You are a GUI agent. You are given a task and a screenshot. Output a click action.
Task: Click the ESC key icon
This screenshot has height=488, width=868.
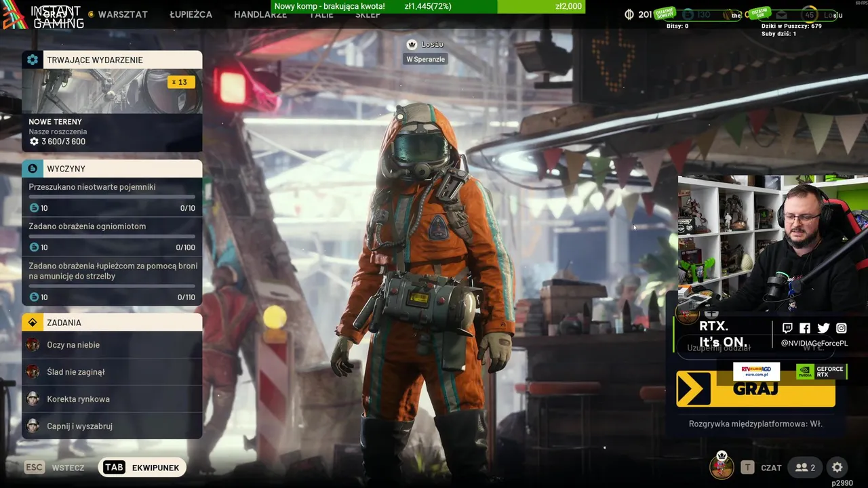pos(34,467)
